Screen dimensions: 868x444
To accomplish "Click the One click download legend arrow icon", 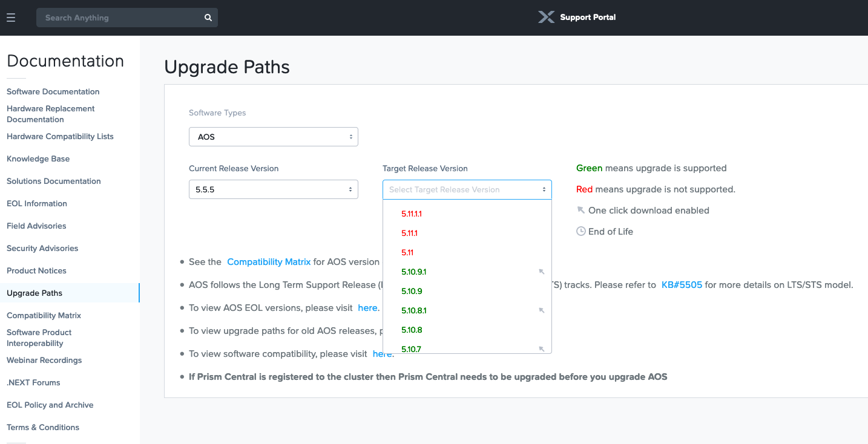I will point(581,210).
